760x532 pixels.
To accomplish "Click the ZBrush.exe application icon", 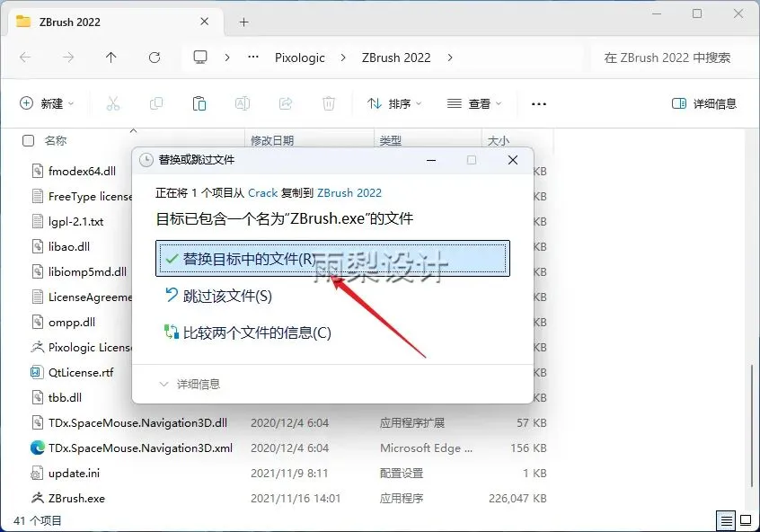I will (x=38, y=498).
